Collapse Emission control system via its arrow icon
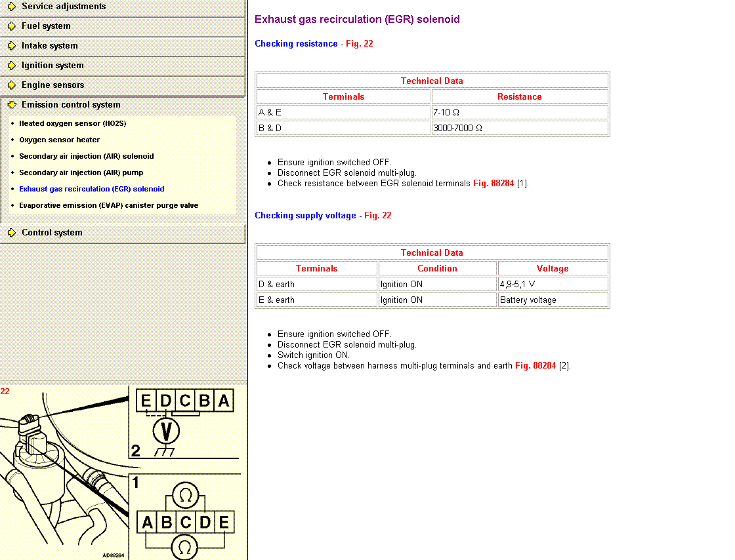 (12, 105)
